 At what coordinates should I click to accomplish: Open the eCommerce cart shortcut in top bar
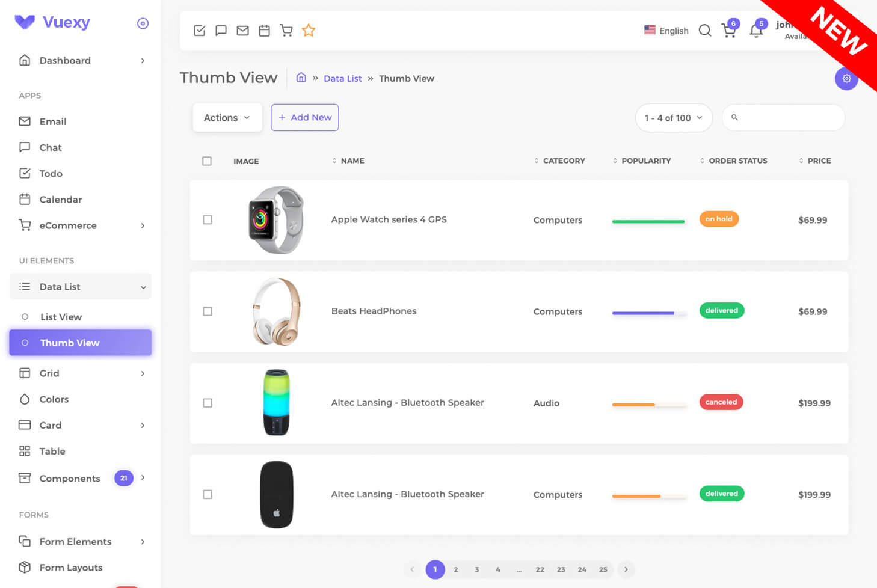coord(286,31)
